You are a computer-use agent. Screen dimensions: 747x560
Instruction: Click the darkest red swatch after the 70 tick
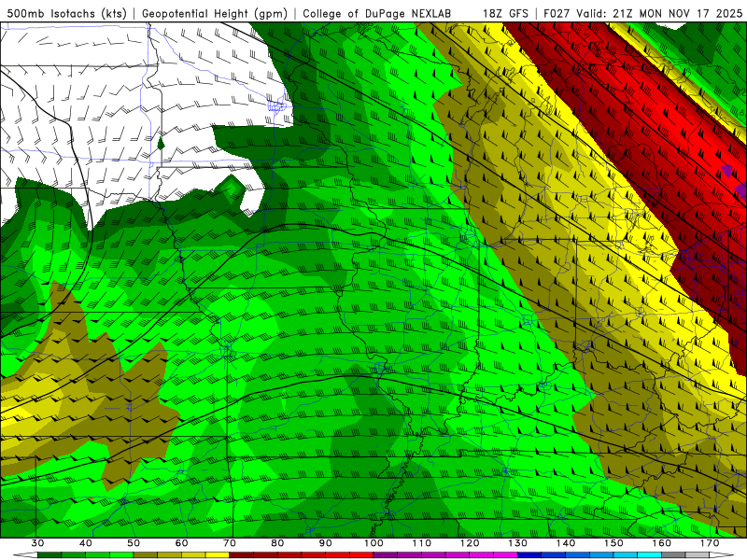click(242, 555)
